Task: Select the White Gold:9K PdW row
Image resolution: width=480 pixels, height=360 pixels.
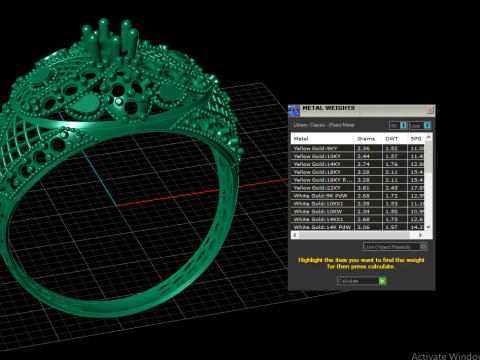Action: pos(358,196)
